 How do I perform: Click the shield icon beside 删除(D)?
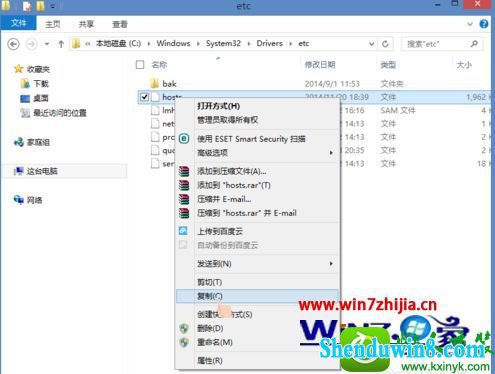click(x=184, y=329)
